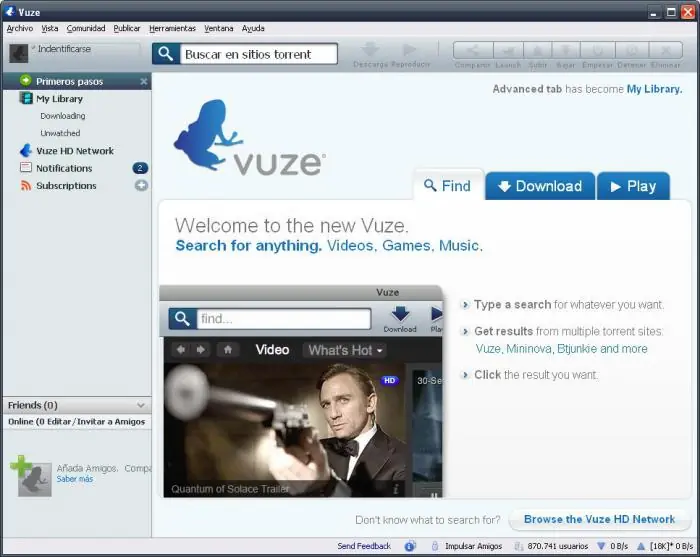Click the Empezar start toolbar icon
The width and height of the screenshot is (700, 557).
597,50
